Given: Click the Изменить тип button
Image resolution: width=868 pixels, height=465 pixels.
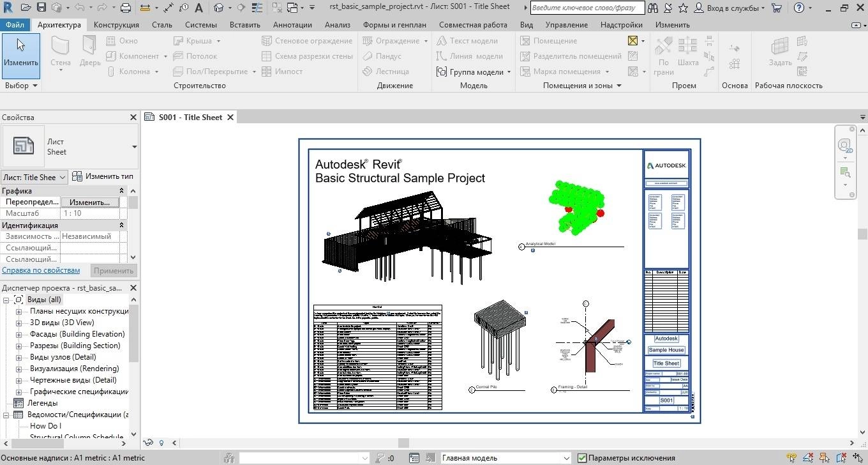Looking at the screenshot, I should (103, 176).
